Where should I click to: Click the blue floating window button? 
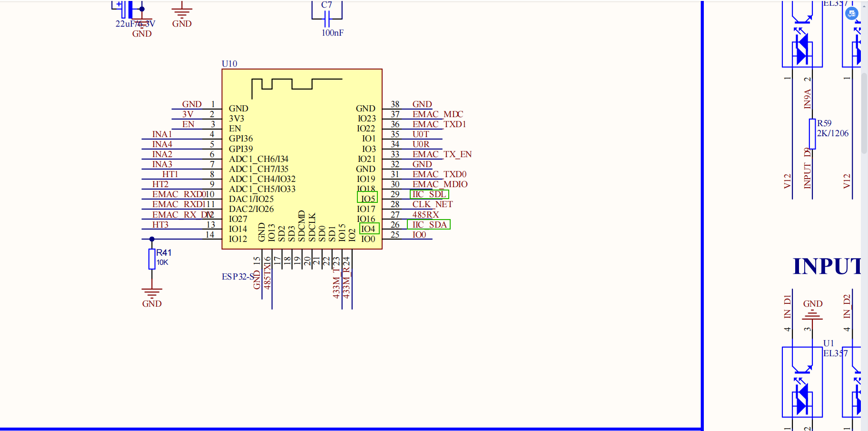851,14
